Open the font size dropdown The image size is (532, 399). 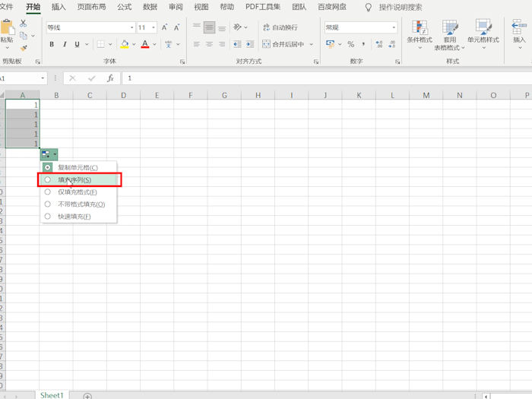point(154,27)
